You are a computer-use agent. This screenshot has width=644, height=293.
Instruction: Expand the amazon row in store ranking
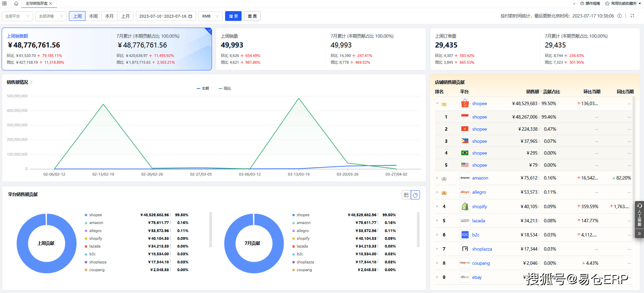coord(437,178)
